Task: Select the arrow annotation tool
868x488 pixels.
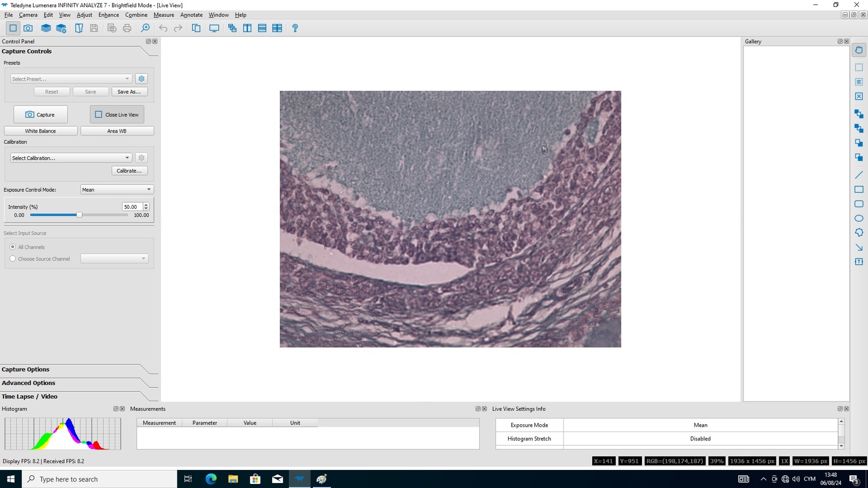Action: [859, 248]
